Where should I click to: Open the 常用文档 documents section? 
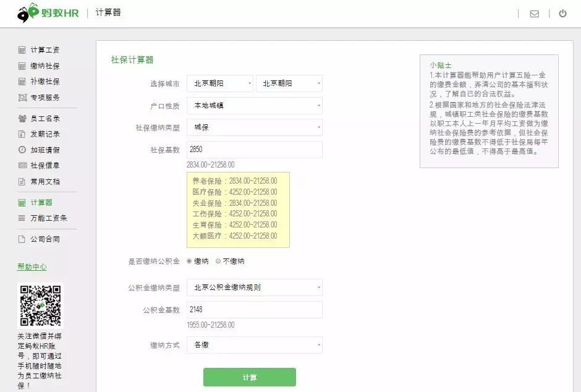point(41,180)
